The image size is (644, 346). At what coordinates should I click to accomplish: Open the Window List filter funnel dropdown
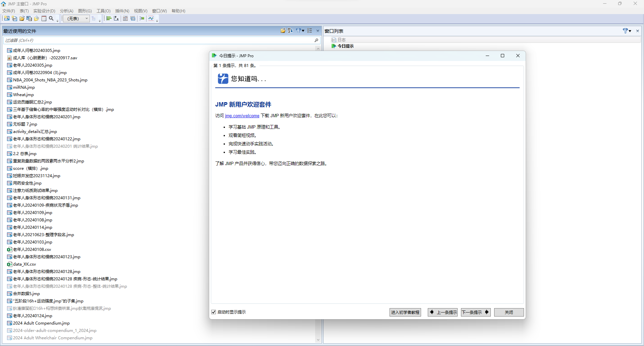(x=627, y=31)
